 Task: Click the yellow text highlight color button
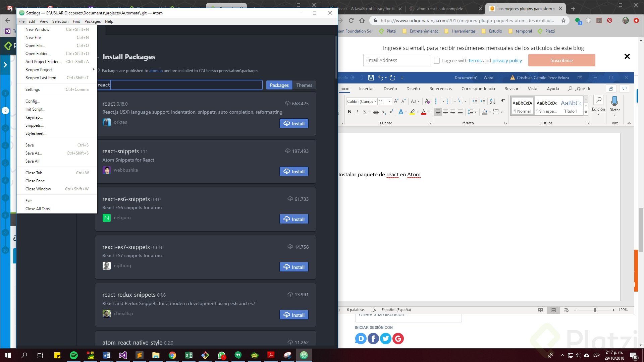(x=413, y=112)
